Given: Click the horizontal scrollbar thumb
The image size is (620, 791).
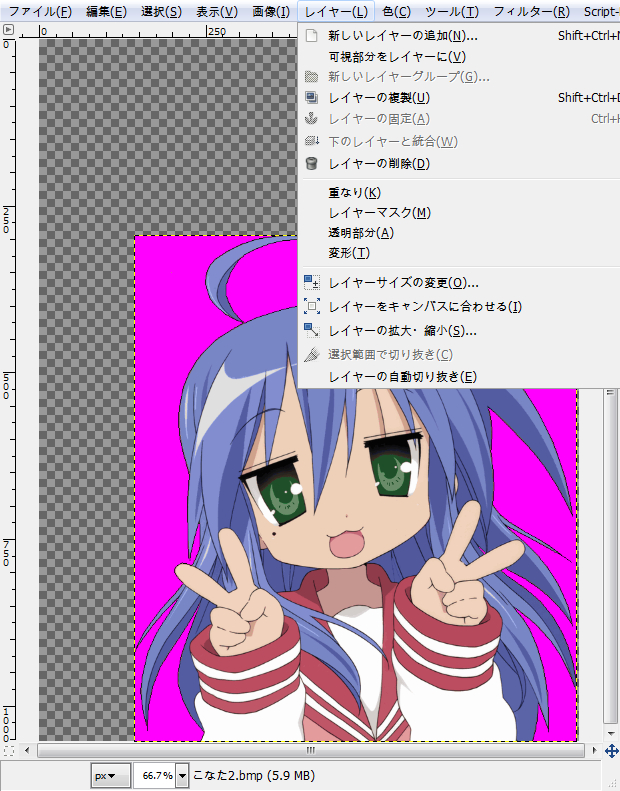Looking at the screenshot, I should point(311,751).
